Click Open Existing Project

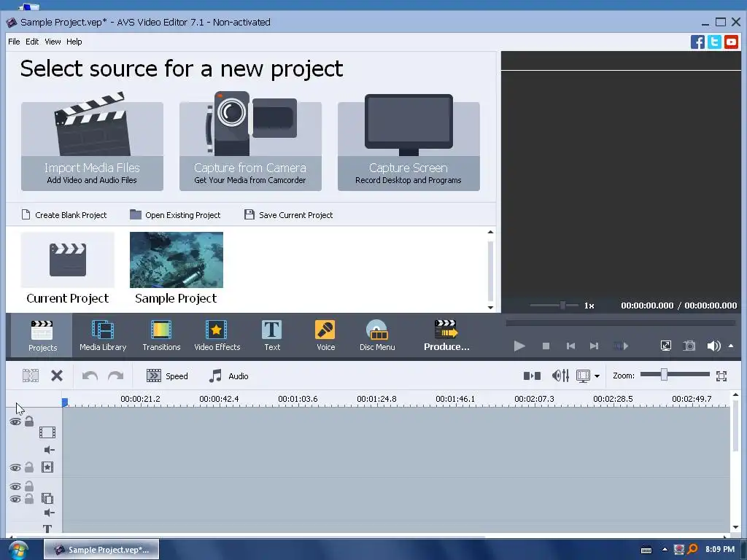pos(175,215)
